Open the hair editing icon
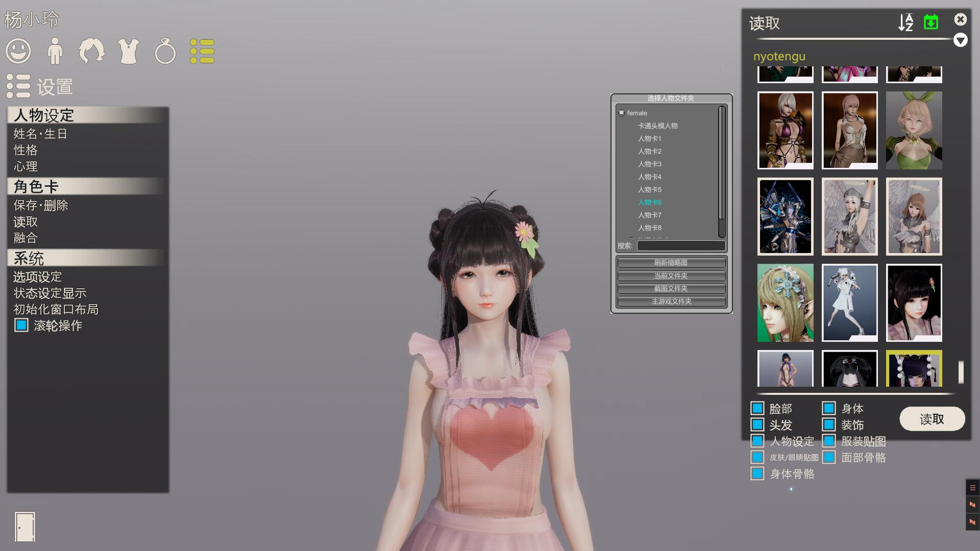This screenshot has height=551, width=980. 92,52
